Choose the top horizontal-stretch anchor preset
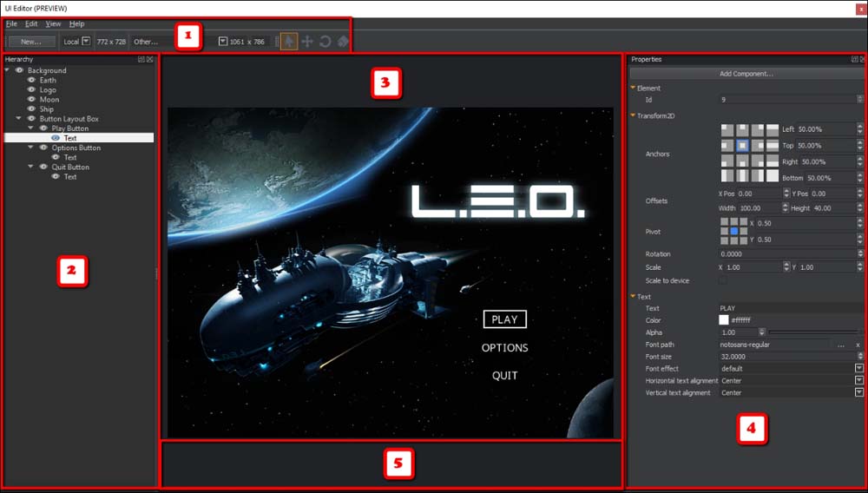The image size is (868, 493). coord(773,130)
